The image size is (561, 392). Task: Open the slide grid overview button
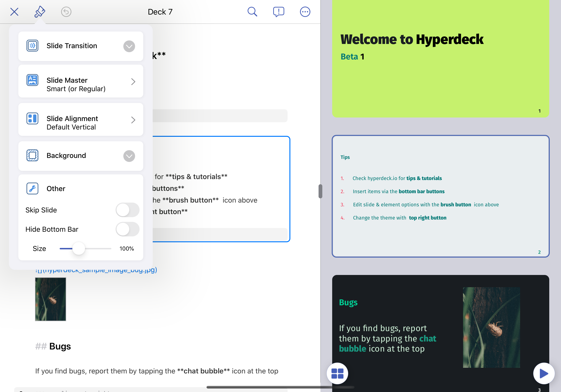pyautogui.click(x=337, y=373)
